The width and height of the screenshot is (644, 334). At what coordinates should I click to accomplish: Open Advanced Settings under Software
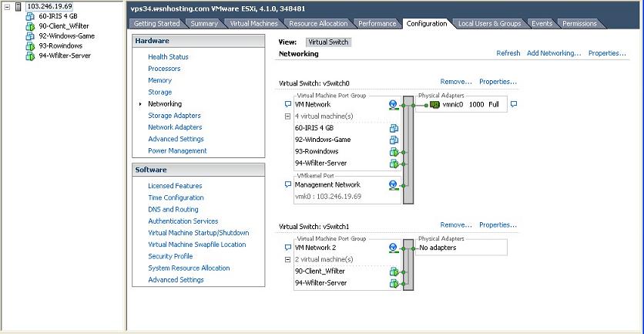click(x=176, y=280)
